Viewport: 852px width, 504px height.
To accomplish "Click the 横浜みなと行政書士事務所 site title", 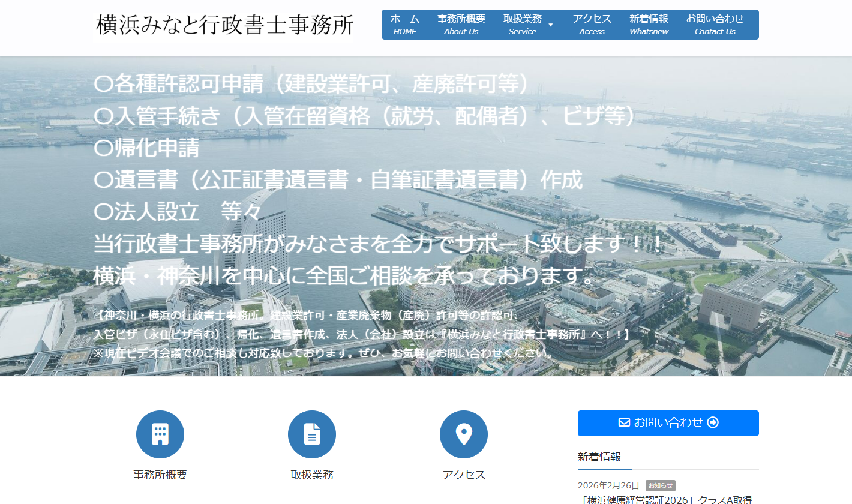I will tap(225, 24).
